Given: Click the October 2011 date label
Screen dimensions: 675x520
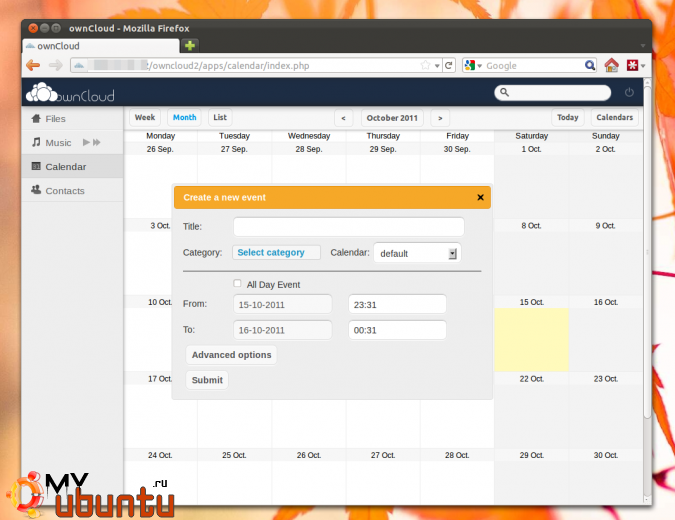Looking at the screenshot, I should [x=392, y=118].
